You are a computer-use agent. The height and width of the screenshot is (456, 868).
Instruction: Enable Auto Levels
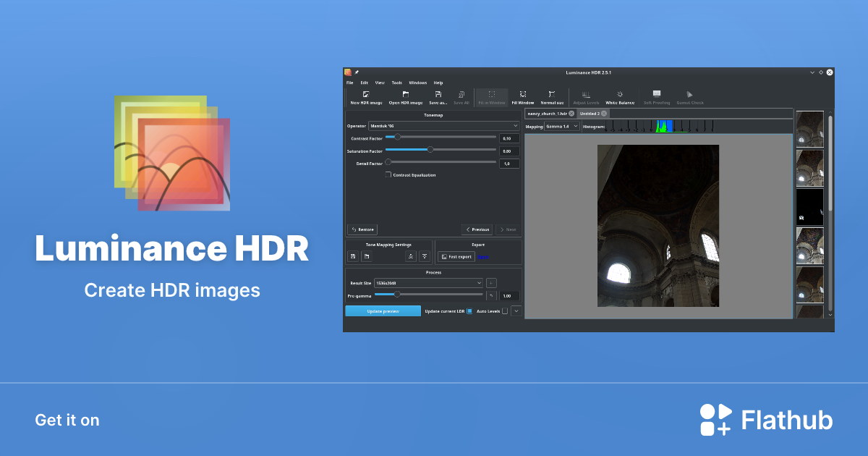[x=505, y=311]
